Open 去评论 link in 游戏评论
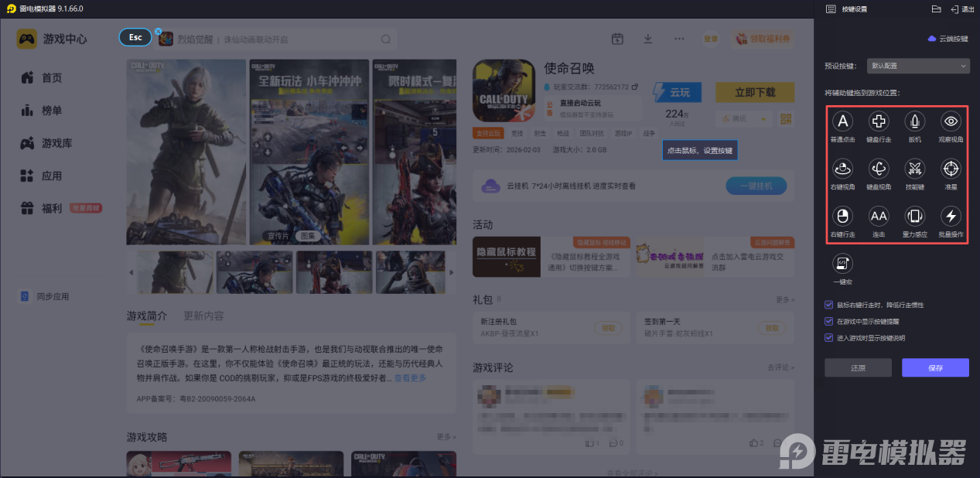The height and width of the screenshot is (478, 980). [x=780, y=367]
